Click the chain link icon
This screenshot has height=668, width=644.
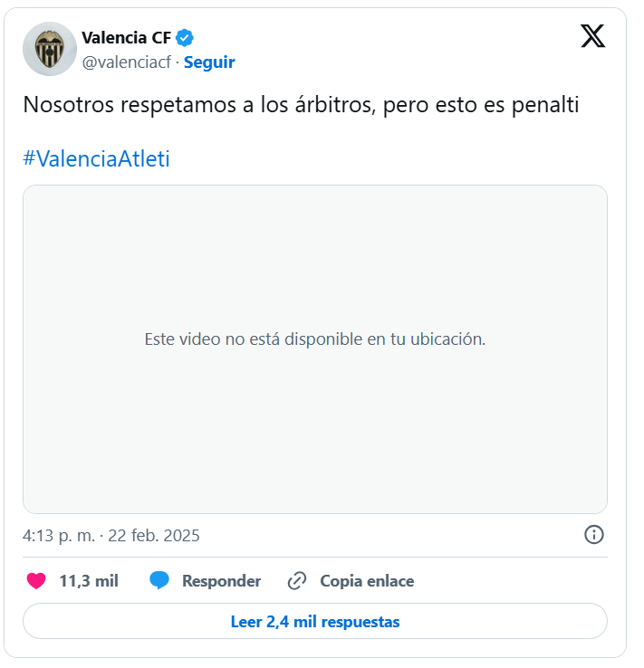pos(297,581)
